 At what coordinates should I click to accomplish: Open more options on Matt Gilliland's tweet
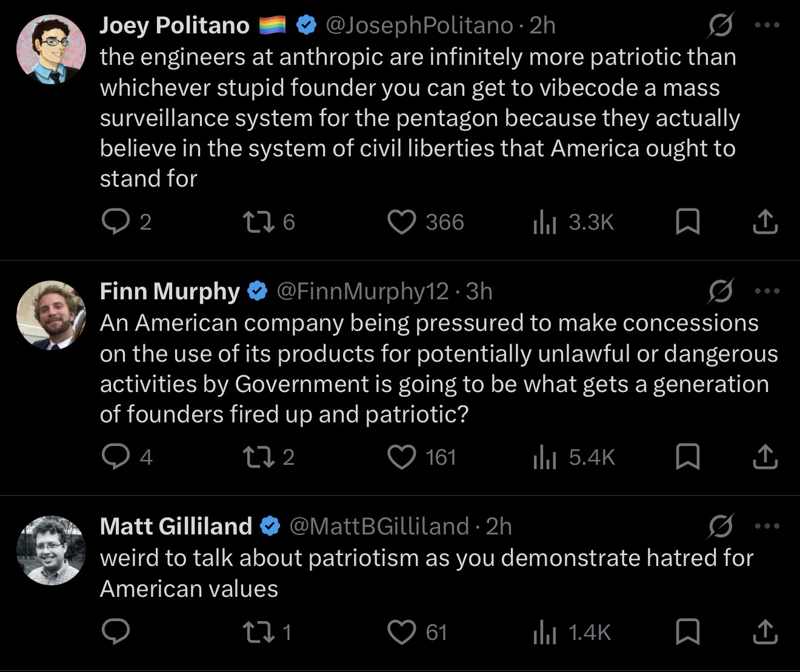767,526
